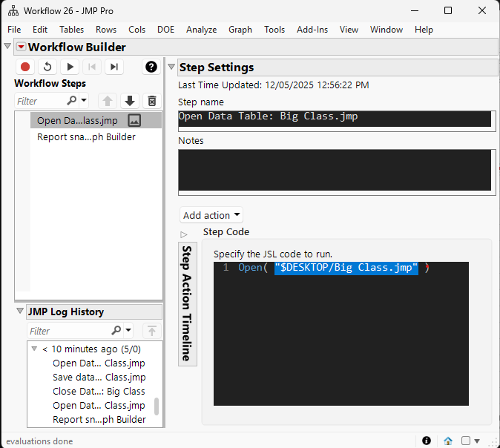Open the JMP Home Window icon
The width and height of the screenshot is (500, 448).
pyautogui.click(x=448, y=441)
